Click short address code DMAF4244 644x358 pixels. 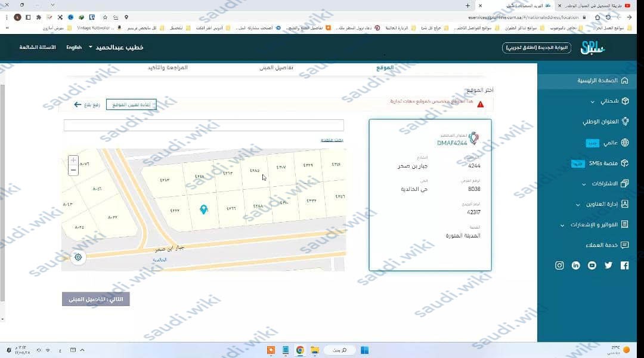tap(452, 143)
